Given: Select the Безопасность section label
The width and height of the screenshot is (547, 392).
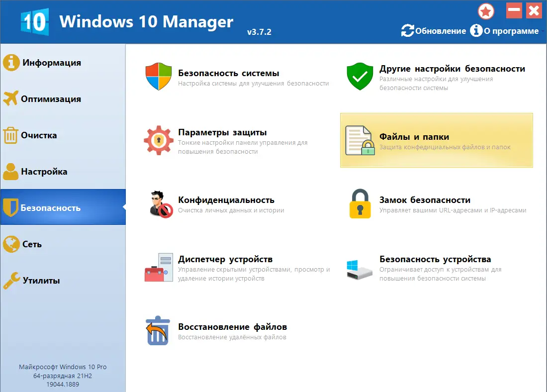Looking at the screenshot, I should [51, 208].
